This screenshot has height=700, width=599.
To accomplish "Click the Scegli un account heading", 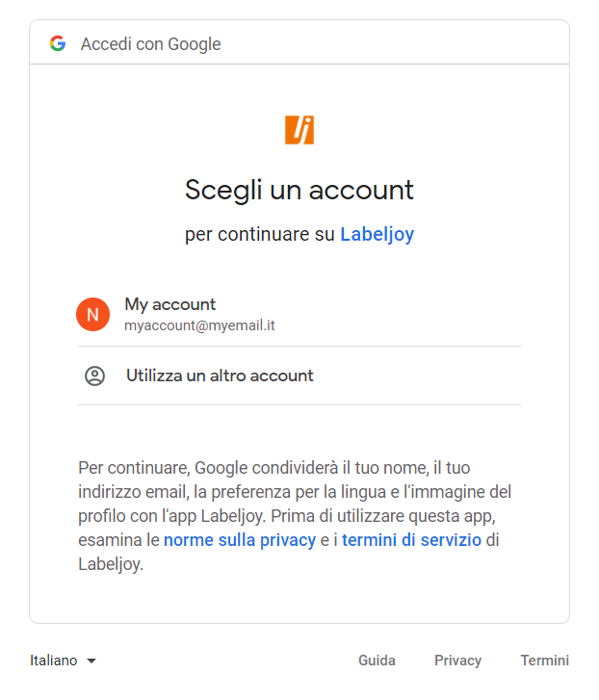I will tap(299, 191).
